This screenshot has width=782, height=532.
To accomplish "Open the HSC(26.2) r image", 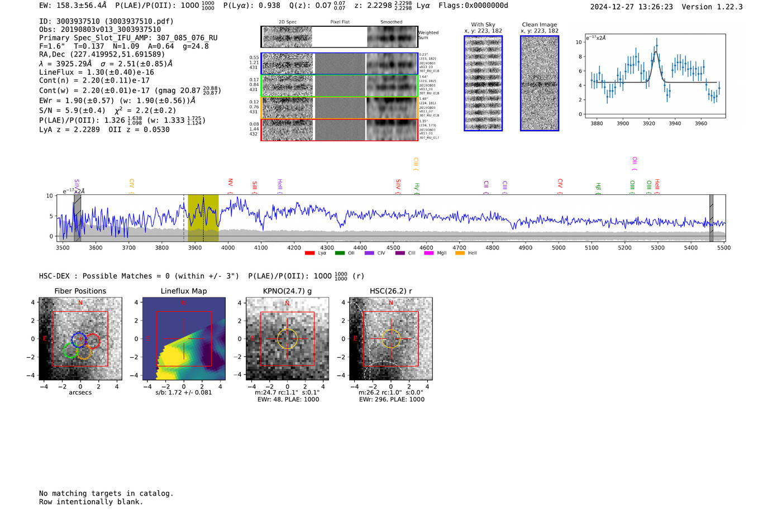I will [x=390, y=339].
